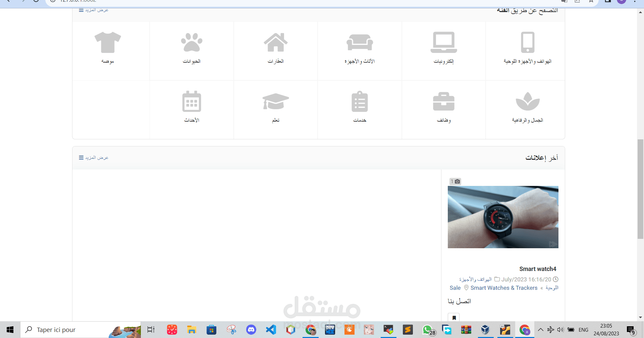Image resolution: width=644 pixels, height=338 pixels.
Task: Open the animals category paw icon
Action: [x=192, y=42]
